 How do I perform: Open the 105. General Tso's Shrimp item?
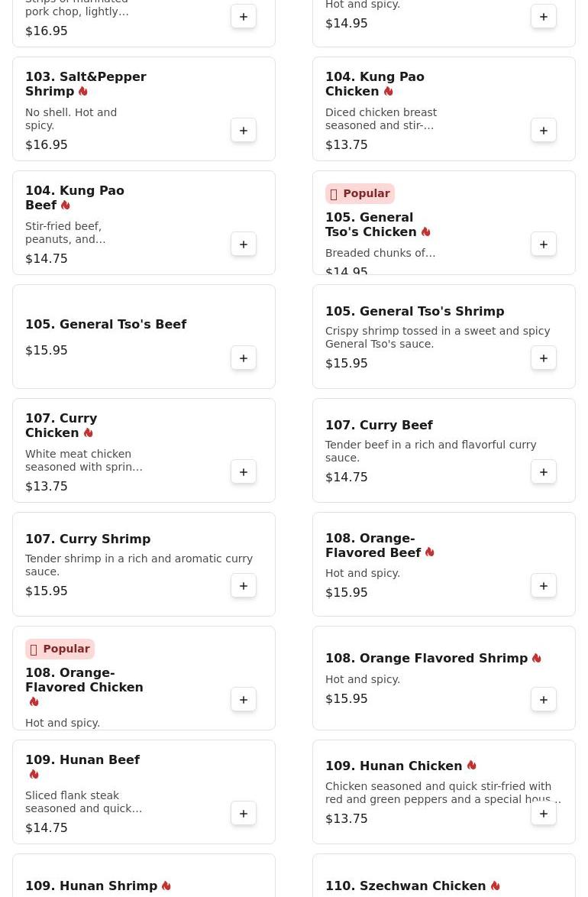415,312
